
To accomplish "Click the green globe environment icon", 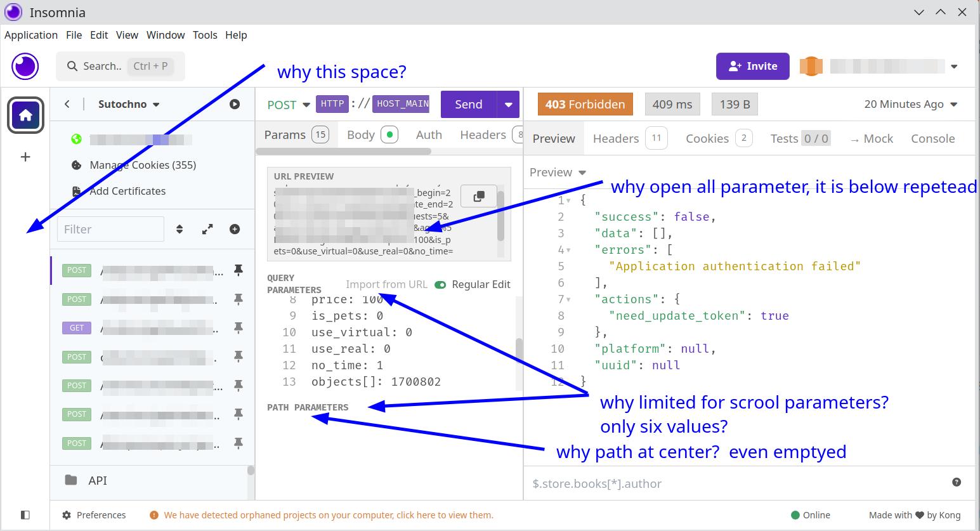I will (77, 139).
